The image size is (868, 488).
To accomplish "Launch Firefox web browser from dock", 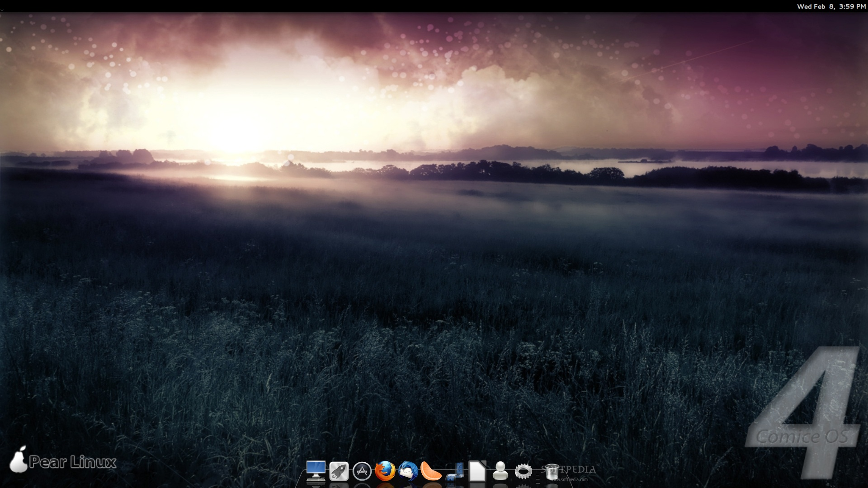I will [x=385, y=471].
